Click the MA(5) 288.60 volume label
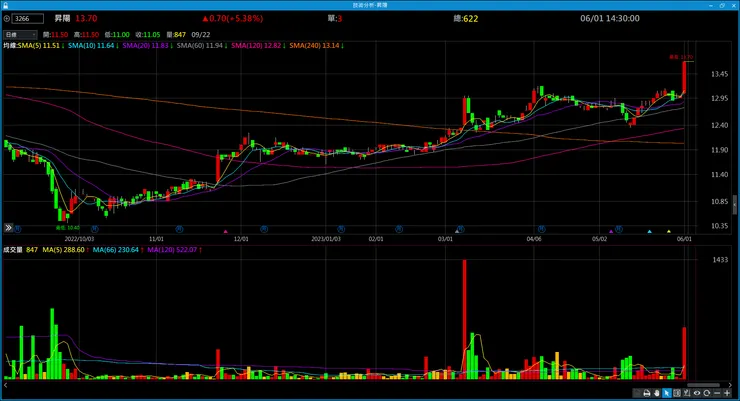This screenshot has height=401, width=740. tap(63, 250)
